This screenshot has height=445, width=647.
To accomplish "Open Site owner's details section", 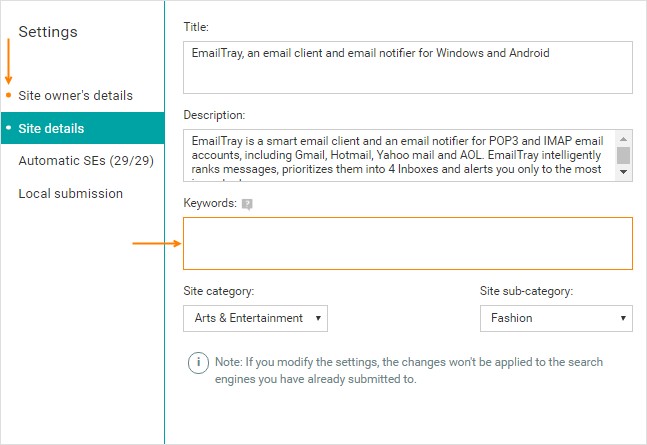I will point(76,96).
